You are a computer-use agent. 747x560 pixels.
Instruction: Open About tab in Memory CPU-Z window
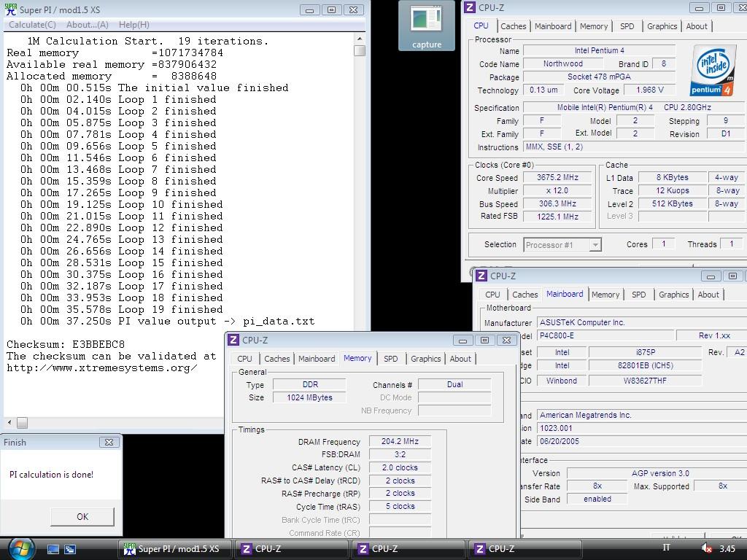click(460, 359)
